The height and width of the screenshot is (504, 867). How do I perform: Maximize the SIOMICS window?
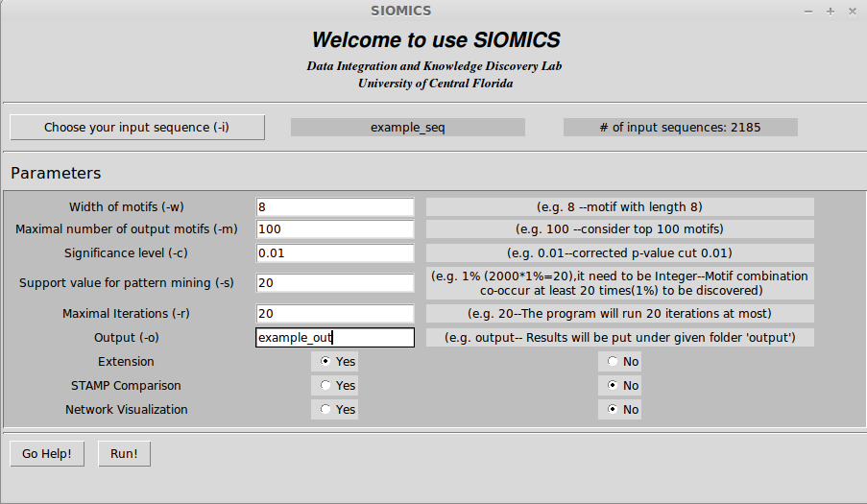pos(831,12)
